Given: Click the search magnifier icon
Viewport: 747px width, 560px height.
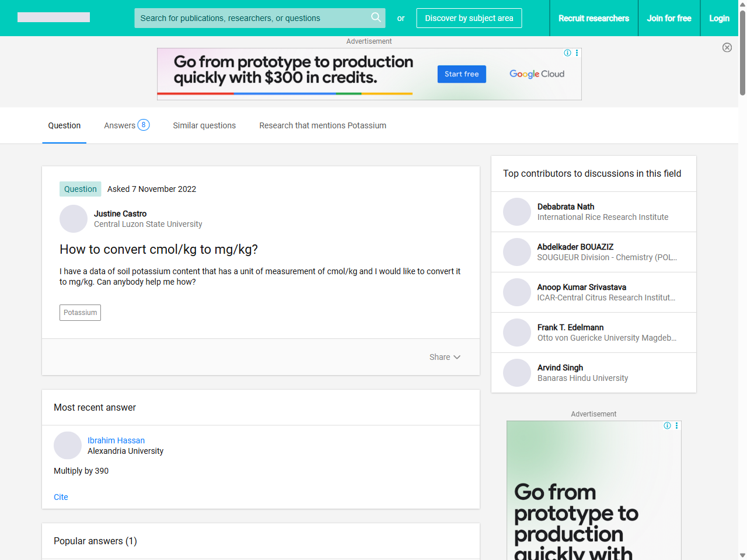Looking at the screenshot, I should [x=376, y=18].
